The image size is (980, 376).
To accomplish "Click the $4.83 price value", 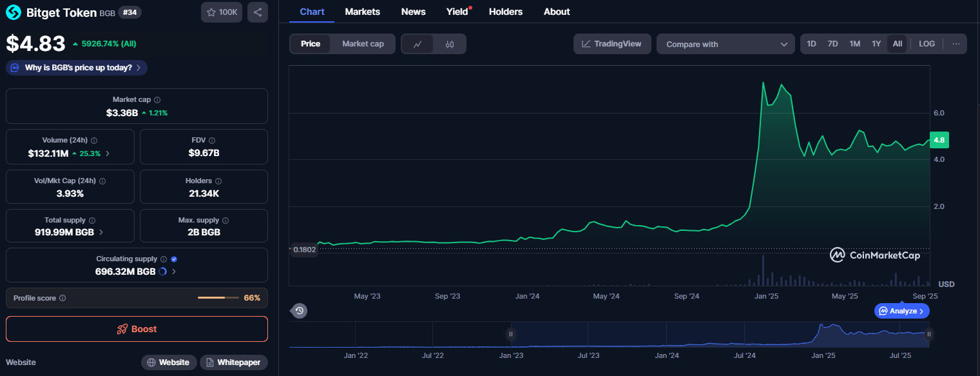I will [x=36, y=43].
